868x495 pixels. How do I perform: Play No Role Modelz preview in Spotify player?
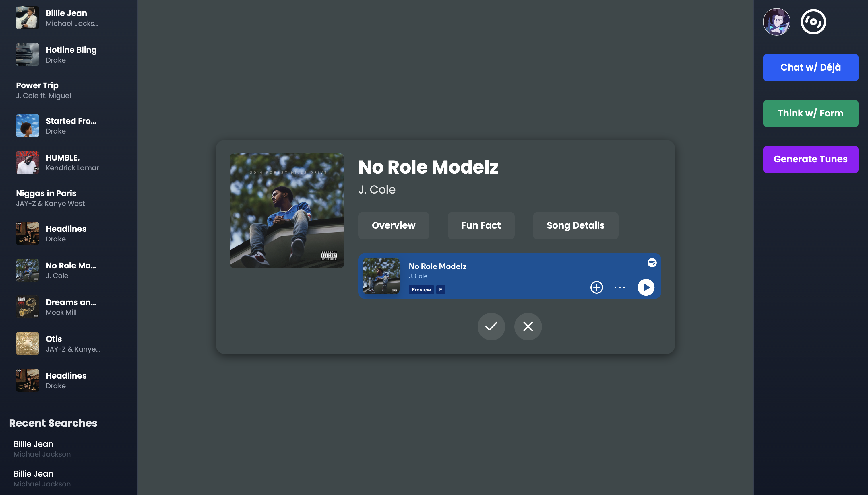(646, 287)
